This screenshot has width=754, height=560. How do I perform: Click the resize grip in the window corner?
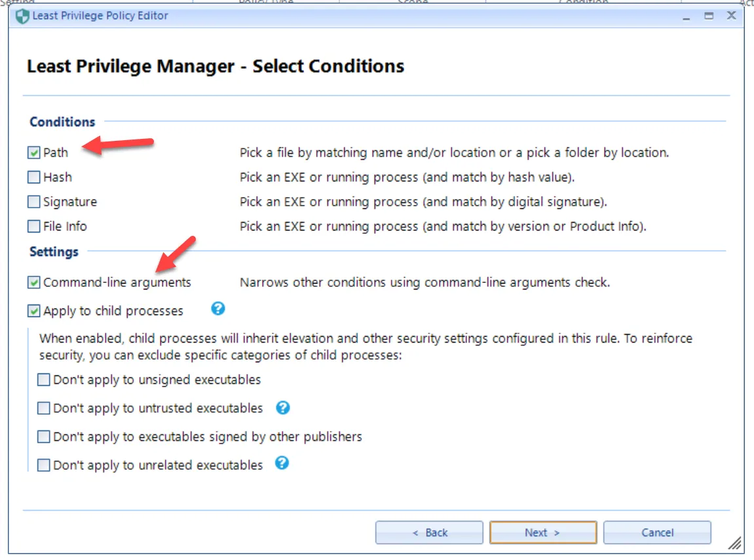tap(735, 542)
